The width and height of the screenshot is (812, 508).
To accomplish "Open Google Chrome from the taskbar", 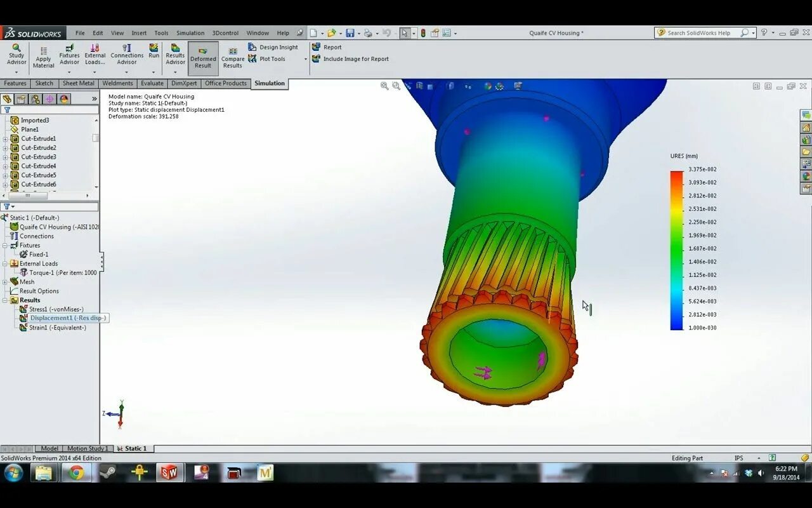I will (x=76, y=472).
